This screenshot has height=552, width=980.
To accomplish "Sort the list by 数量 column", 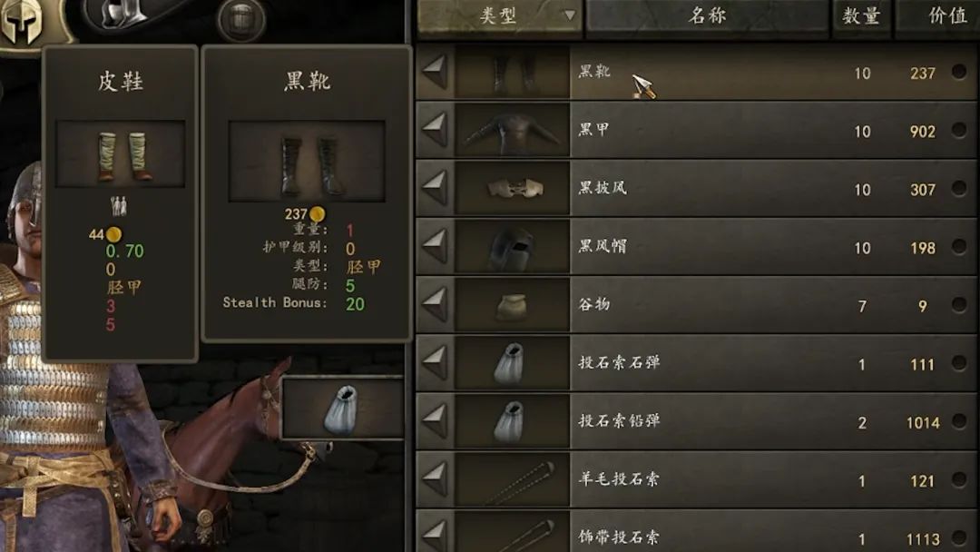I will 861,15.
